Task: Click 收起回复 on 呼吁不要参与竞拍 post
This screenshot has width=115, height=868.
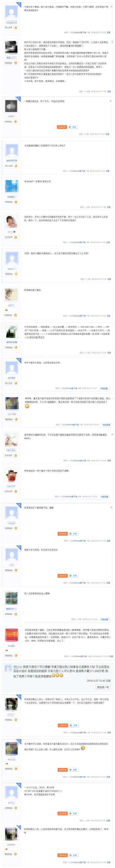Action: pyautogui.click(x=104, y=388)
